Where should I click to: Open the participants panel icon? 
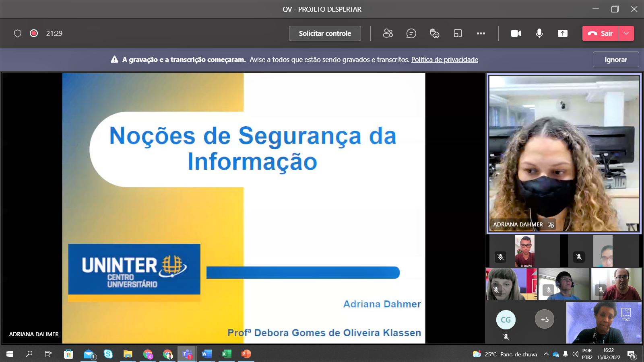coord(388,33)
